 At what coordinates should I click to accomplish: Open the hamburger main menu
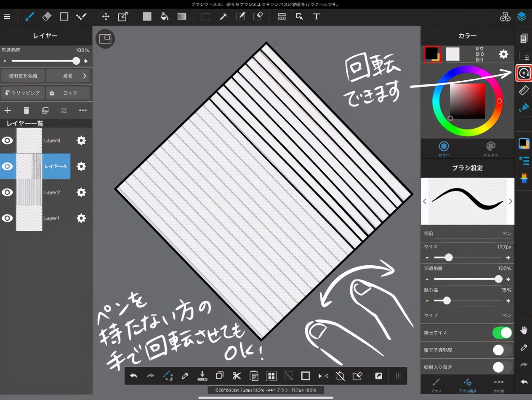7,17
